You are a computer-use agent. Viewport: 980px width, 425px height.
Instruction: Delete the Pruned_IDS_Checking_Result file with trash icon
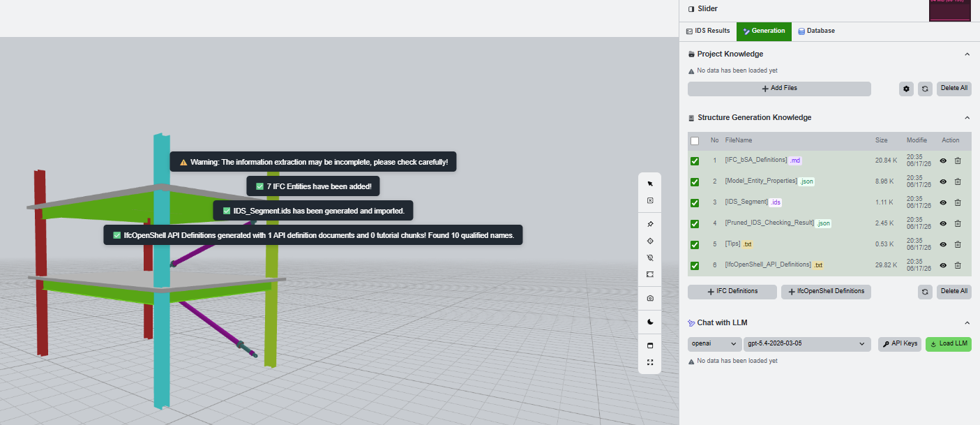tap(958, 223)
